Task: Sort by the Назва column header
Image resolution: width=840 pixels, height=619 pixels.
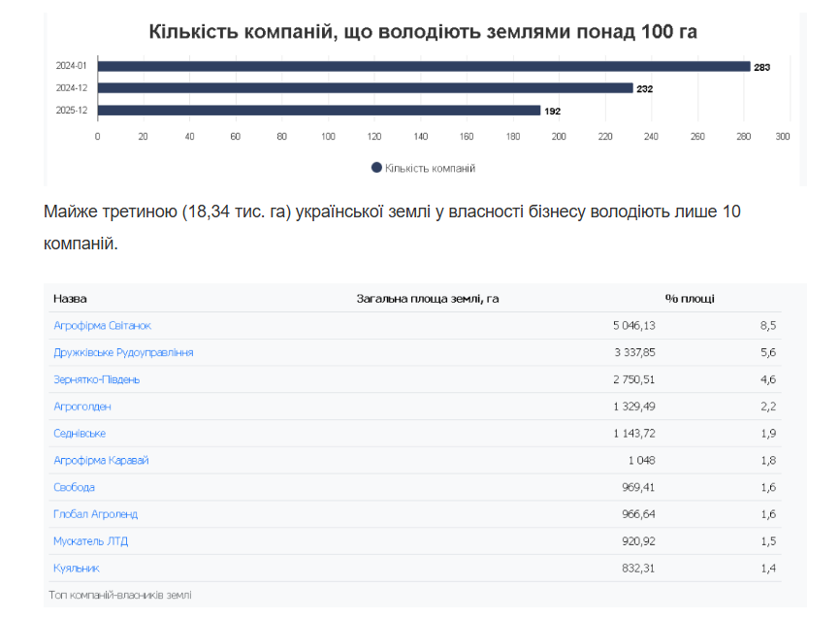Action: [70, 299]
